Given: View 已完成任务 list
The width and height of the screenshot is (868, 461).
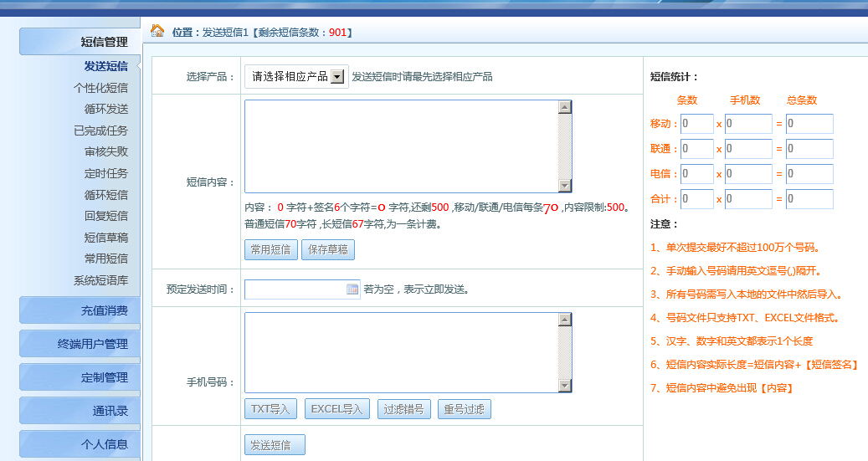Looking at the screenshot, I should pyautogui.click(x=100, y=131).
